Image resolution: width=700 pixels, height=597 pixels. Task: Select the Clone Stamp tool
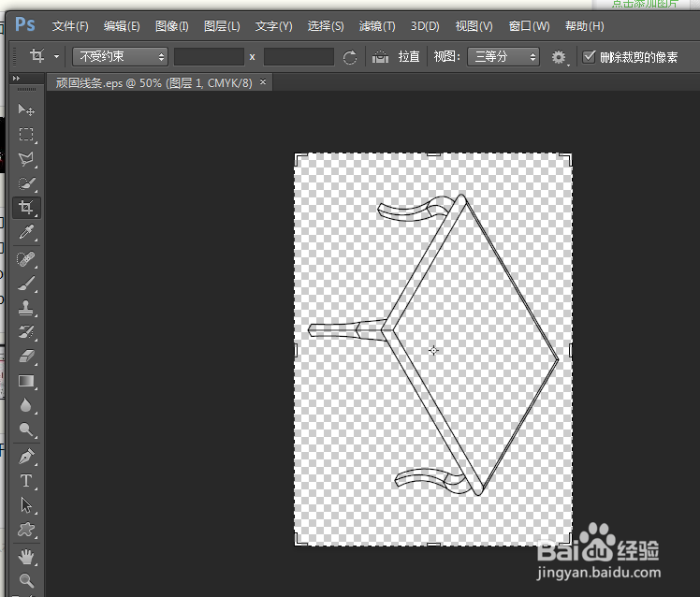click(x=26, y=308)
